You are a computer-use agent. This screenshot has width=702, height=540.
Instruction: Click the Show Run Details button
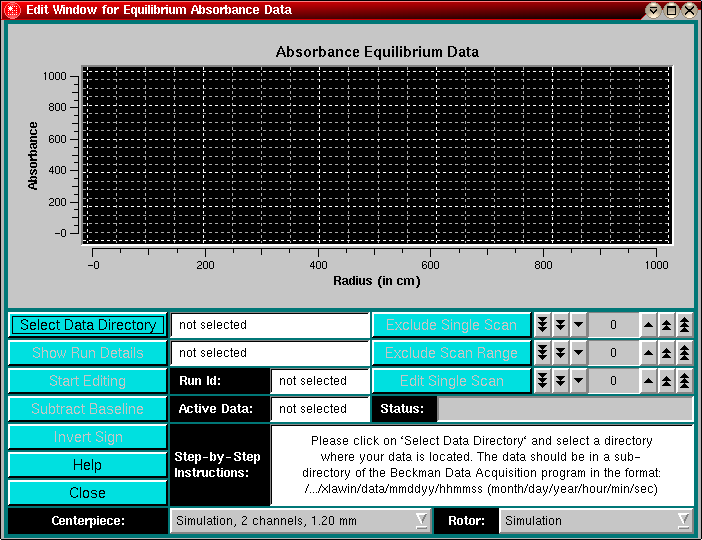coord(88,353)
